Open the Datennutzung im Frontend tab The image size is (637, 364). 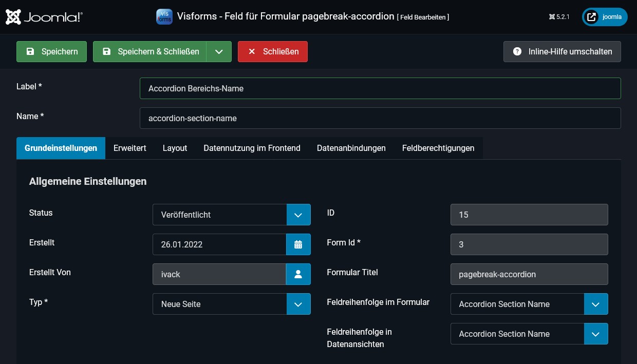pos(252,148)
